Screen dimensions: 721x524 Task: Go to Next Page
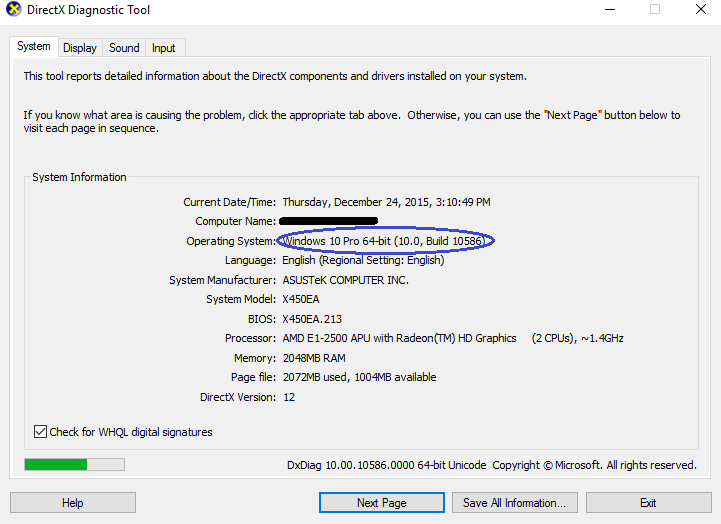[382, 502]
